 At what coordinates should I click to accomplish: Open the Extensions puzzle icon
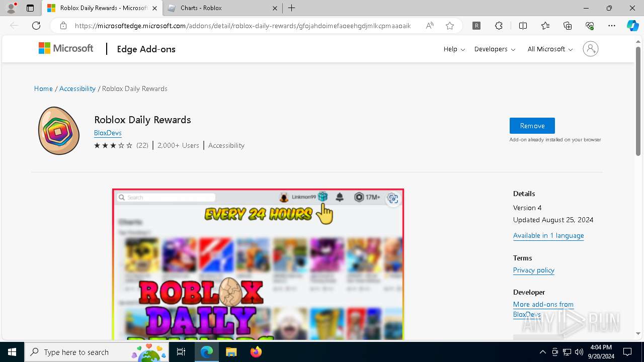coord(499,26)
